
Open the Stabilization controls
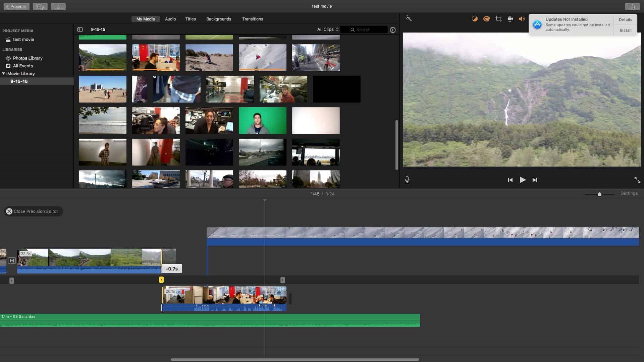[510, 19]
